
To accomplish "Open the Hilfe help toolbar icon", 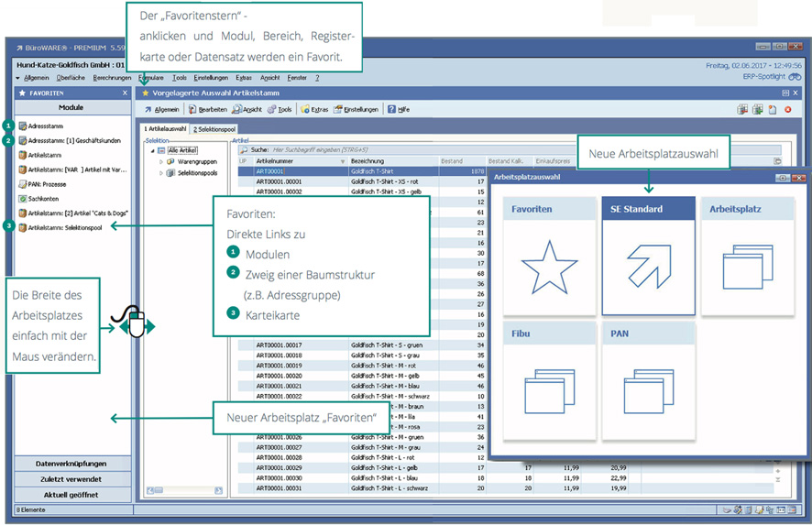I will [x=398, y=109].
